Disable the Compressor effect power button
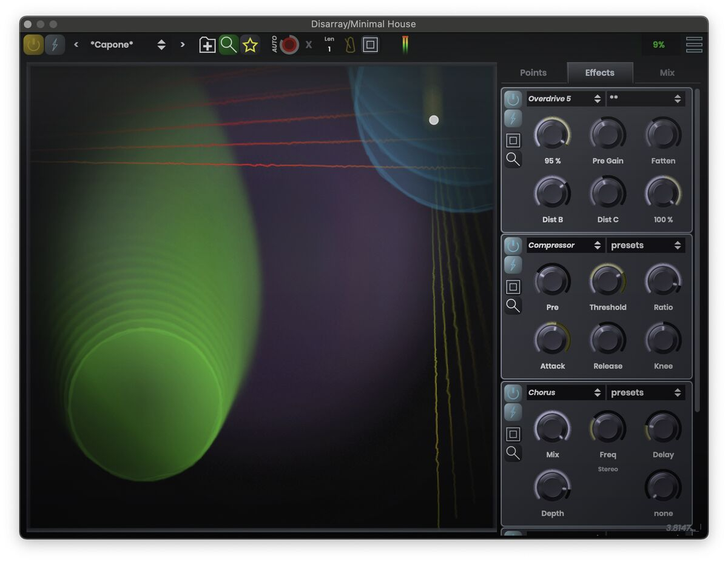728x562 pixels. pyautogui.click(x=513, y=246)
